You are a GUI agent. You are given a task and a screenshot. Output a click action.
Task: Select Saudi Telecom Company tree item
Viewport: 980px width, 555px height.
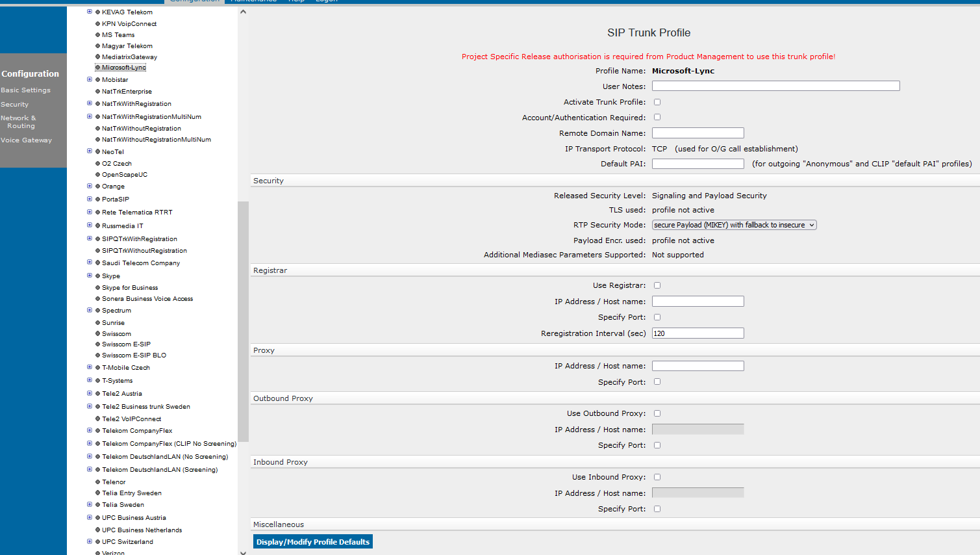(x=141, y=263)
